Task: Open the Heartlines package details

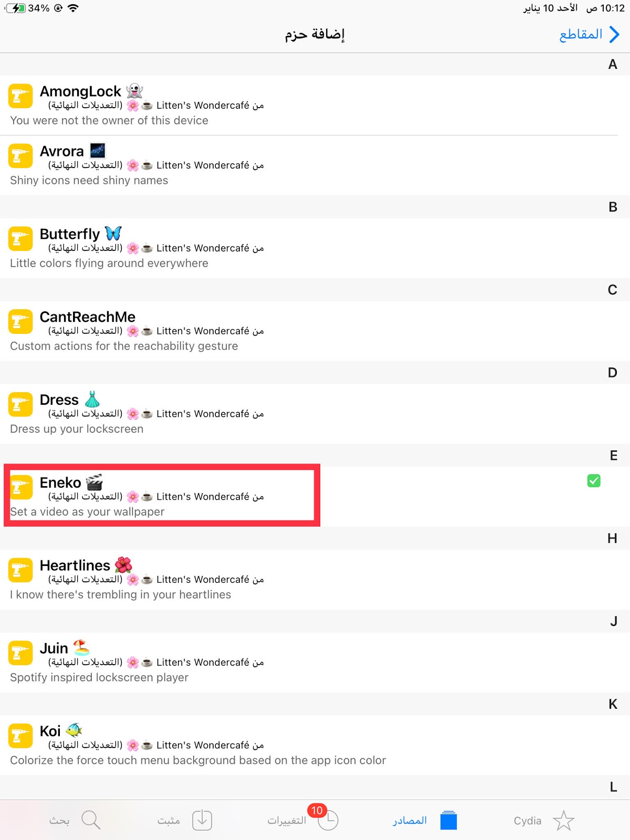Action: [315, 580]
